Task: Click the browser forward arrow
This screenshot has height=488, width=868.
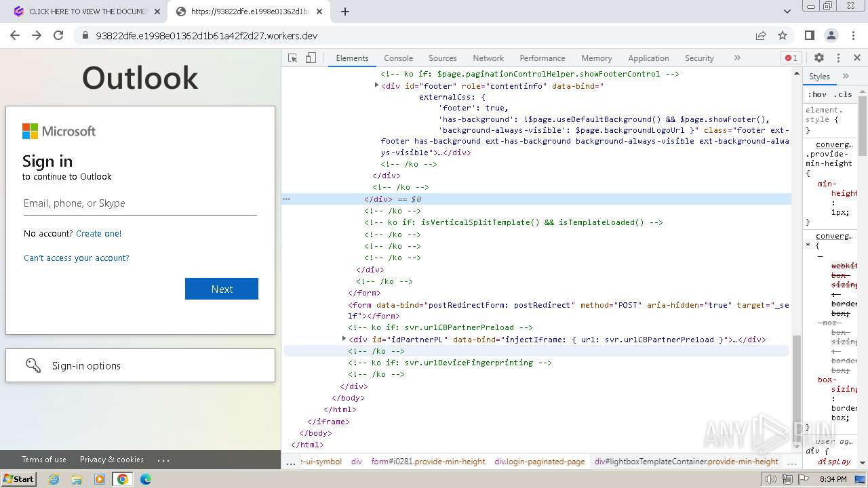Action: [x=37, y=35]
